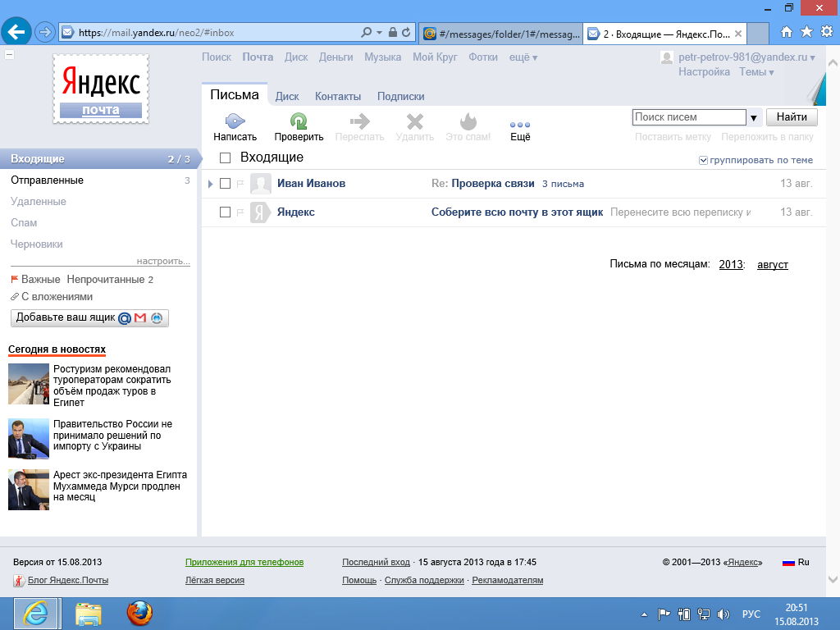
Task: Click the address bar lock icon
Action: pyautogui.click(x=393, y=32)
